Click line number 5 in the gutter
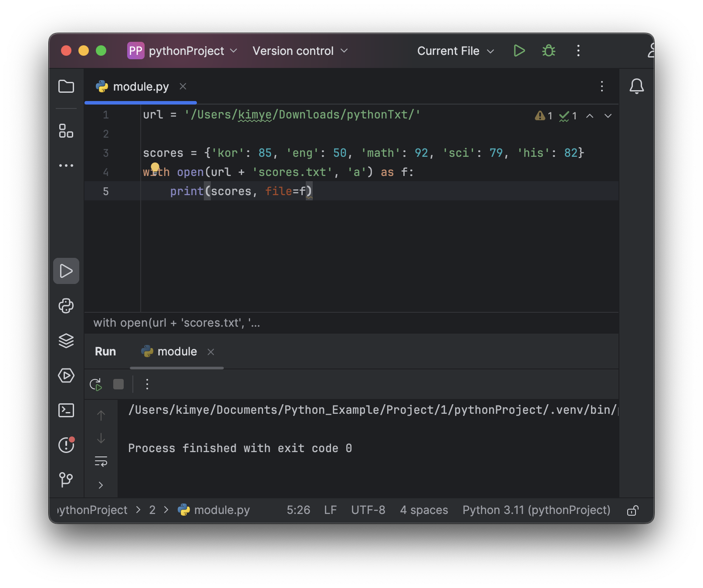 [x=106, y=191]
